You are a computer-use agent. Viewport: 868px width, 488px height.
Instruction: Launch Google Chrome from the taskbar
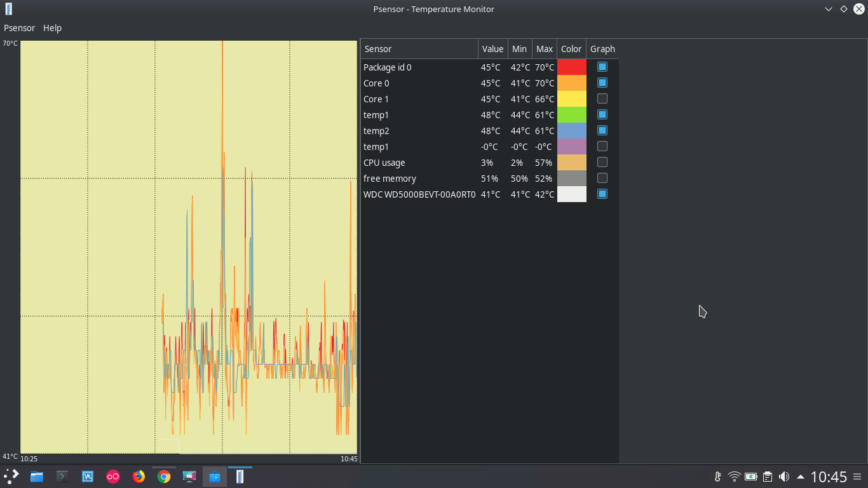pos(164,476)
